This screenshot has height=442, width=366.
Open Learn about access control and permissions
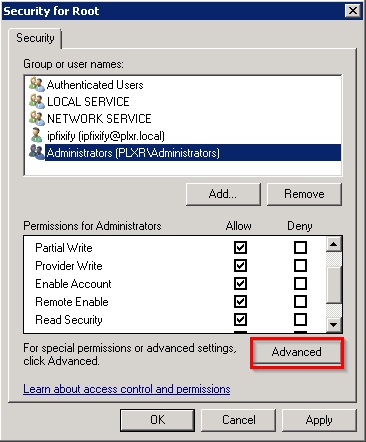tap(127, 389)
